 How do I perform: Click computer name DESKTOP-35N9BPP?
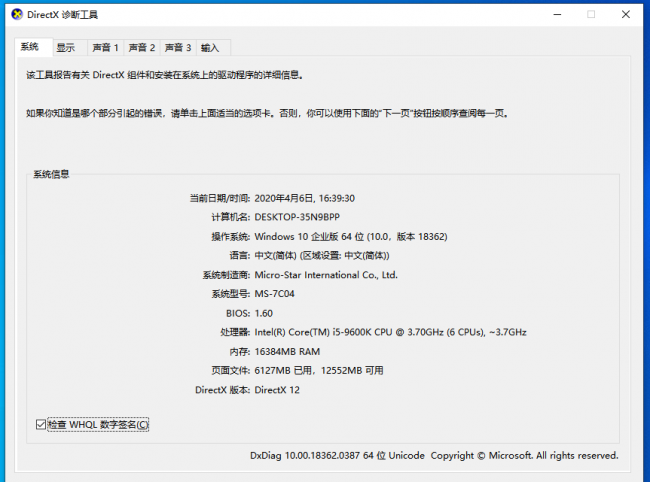click(297, 217)
